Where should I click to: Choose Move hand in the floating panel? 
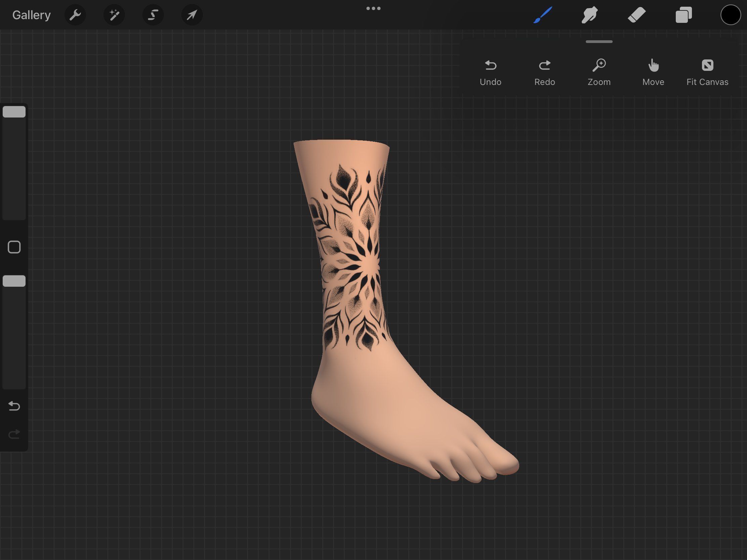(x=653, y=73)
